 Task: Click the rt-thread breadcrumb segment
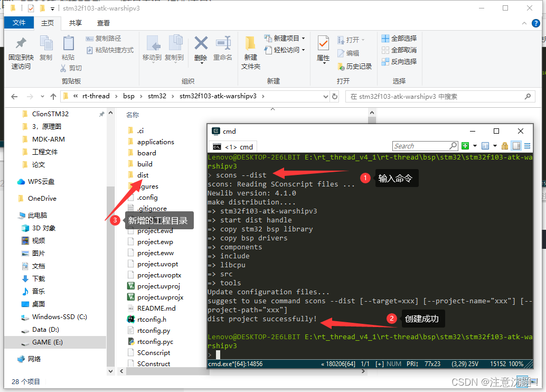96,96
